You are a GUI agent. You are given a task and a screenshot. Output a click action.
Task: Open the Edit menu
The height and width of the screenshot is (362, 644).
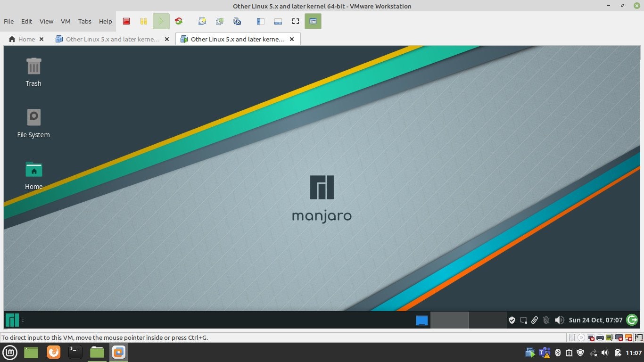(x=26, y=21)
